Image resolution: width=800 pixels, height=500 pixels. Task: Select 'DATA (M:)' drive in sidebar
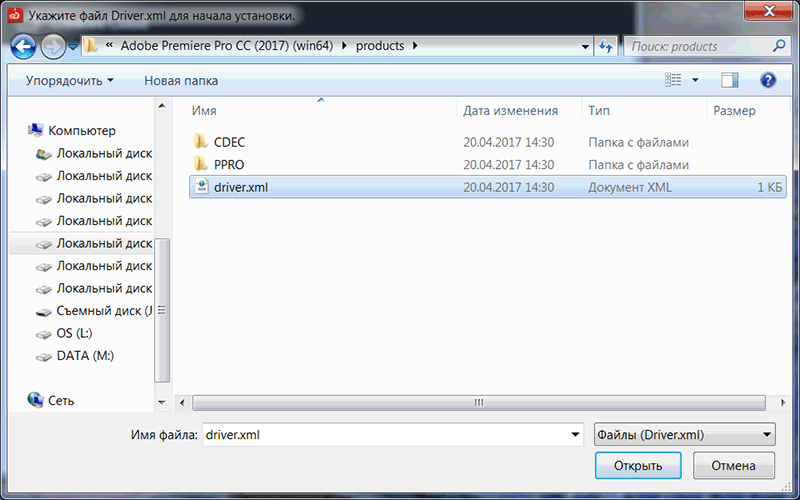(85, 356)
